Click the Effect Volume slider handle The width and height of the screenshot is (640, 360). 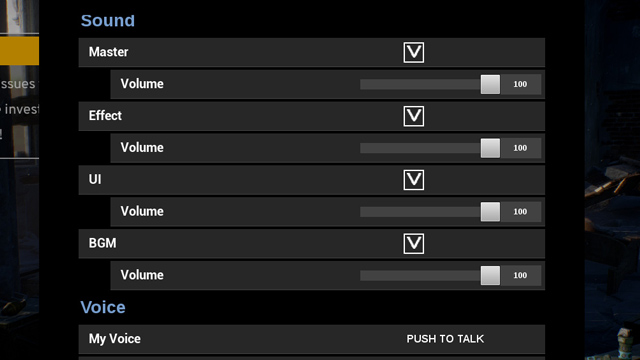(x=490, y=148)
